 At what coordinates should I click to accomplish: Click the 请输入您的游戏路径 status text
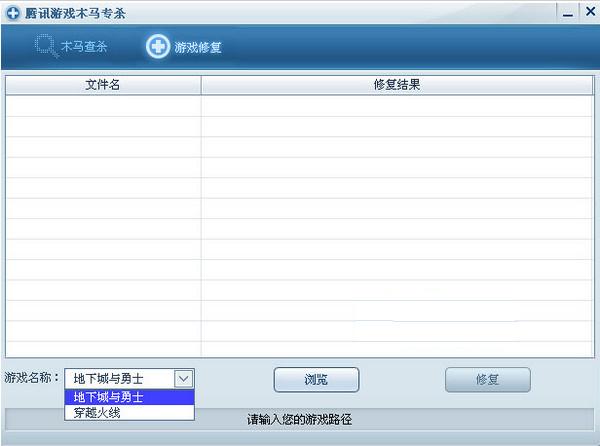pos(299,420)
